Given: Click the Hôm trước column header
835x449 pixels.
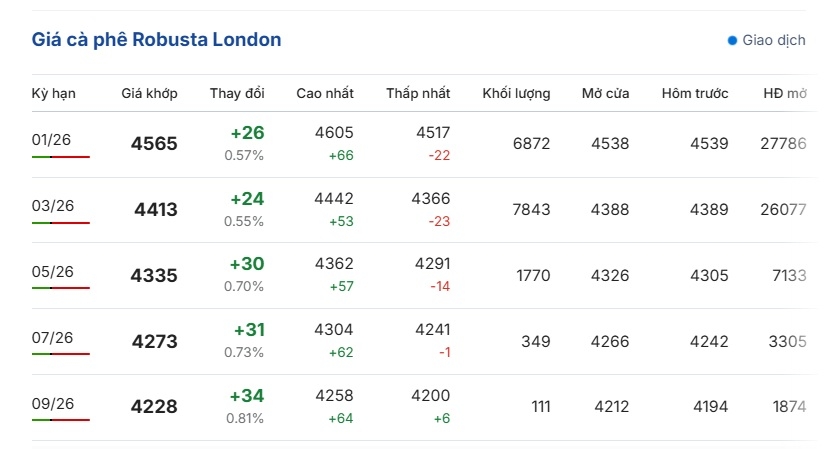Looking at the screenshot, I should tap(695, 94).
